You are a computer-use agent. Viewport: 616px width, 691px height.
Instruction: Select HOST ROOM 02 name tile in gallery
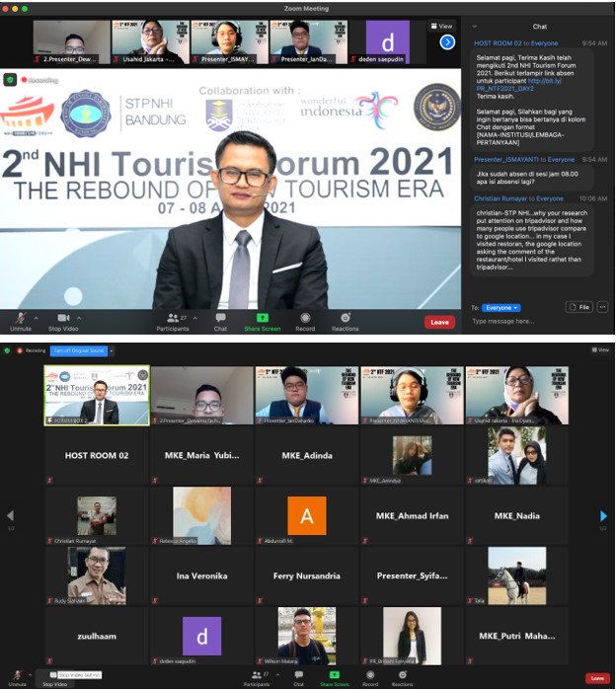pyautogui.click(x=97, y=456)
